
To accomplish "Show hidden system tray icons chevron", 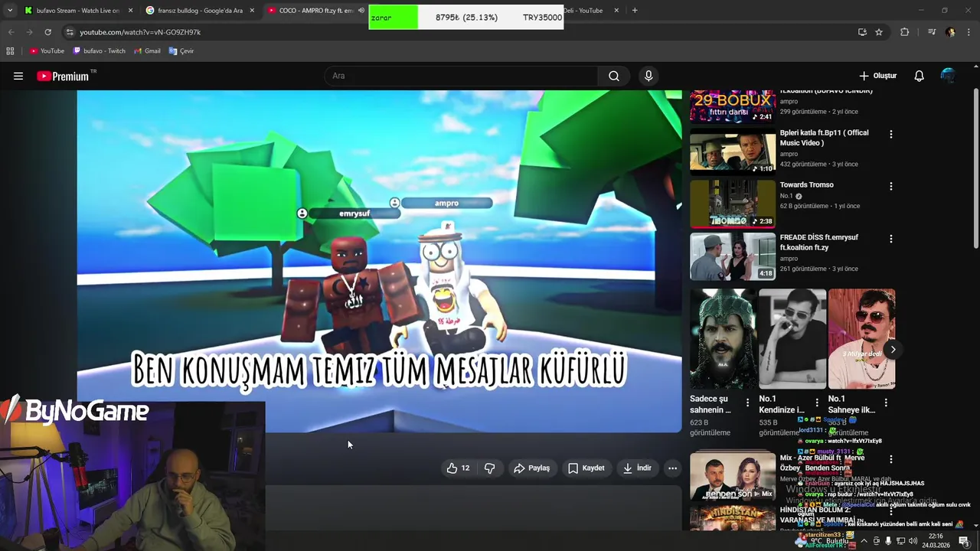I will [864, 541].
